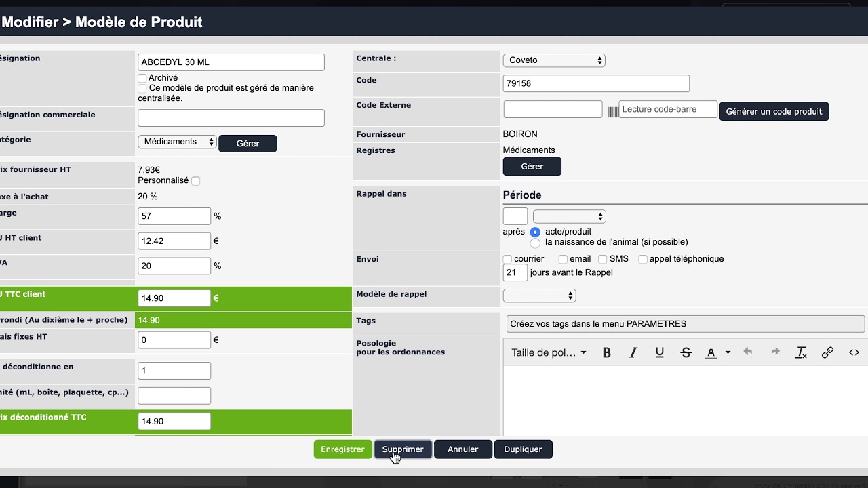The image size is (868, 488).
Task: Apply italic formatting in the Posologie editor
Action: (x=633, y=352)
